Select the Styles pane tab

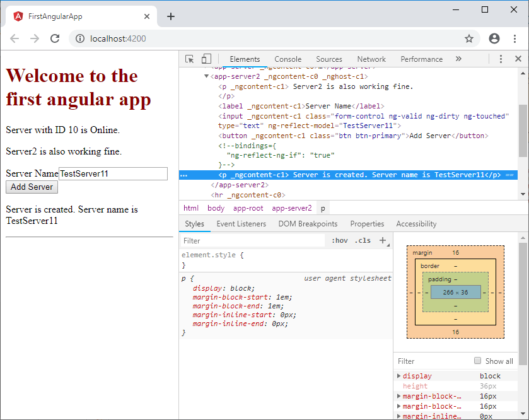coord(194,224)
